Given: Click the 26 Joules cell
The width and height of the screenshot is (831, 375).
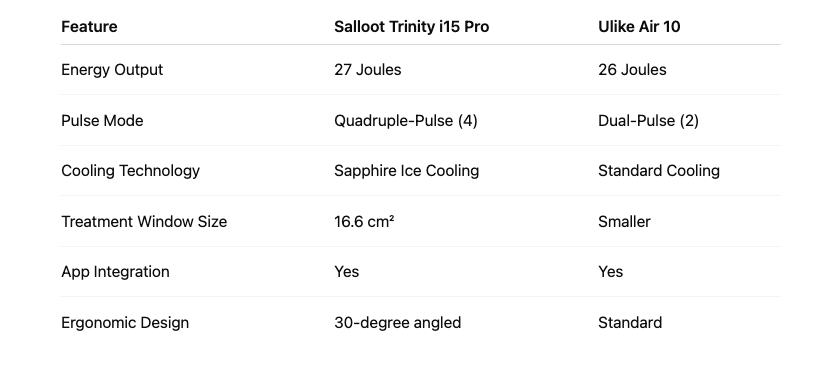Looking at the screenshot, I should tap(632, 70).
